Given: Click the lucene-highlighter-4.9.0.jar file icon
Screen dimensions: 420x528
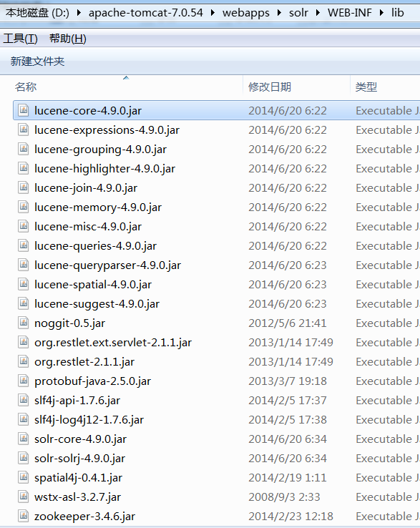Looking at the screenshot, I should [23, 168].
